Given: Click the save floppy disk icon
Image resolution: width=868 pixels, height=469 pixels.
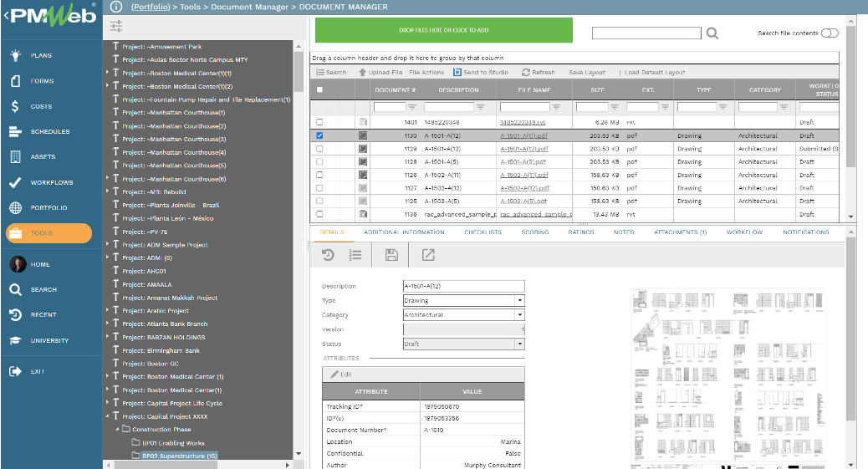Looking at the screenshot, I should click(391, 255).
